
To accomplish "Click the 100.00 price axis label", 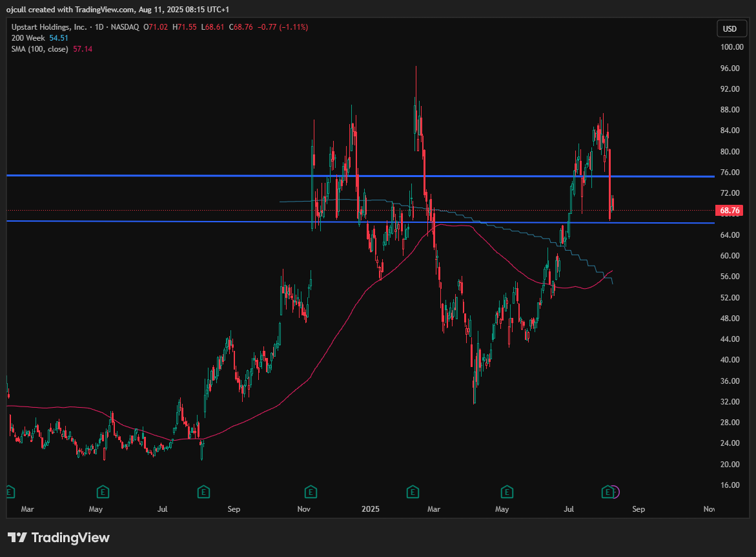I will [732, 47].
